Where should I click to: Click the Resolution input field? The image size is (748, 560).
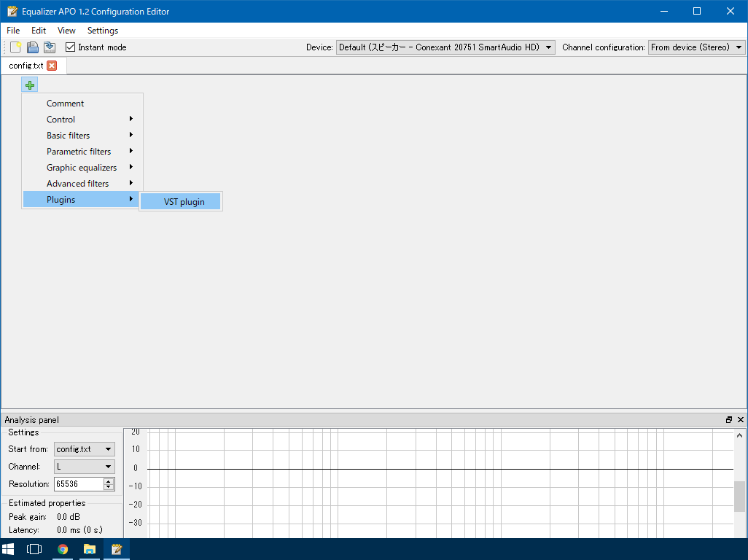pyautogui.click(x=79, y=484)
